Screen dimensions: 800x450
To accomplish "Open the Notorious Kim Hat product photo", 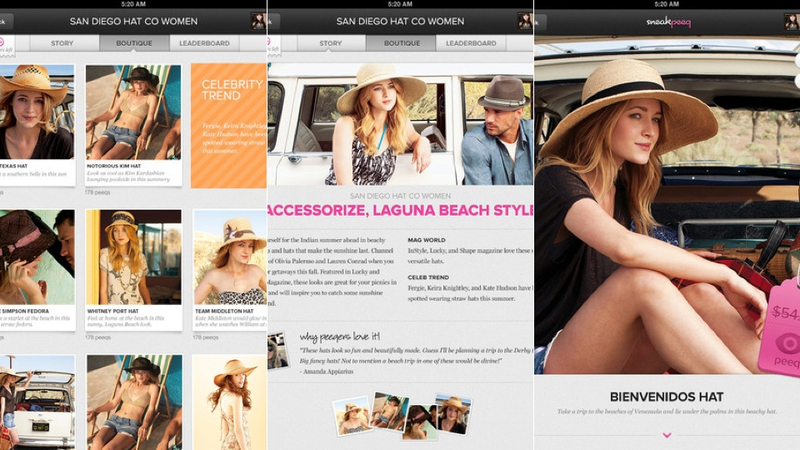I will coord(134,112).
